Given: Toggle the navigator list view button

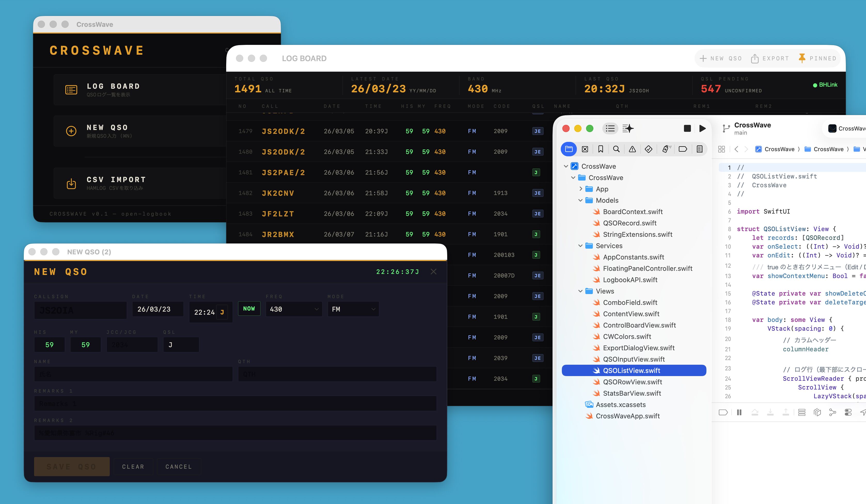Looking at the screenshot, I should 610,128.
